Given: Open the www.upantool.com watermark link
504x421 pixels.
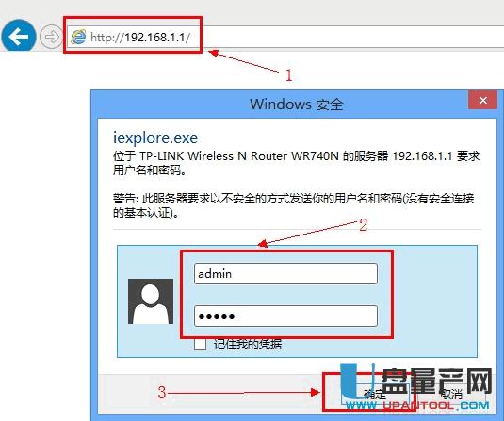Looking at the screenshot, I should coord(417,406).
